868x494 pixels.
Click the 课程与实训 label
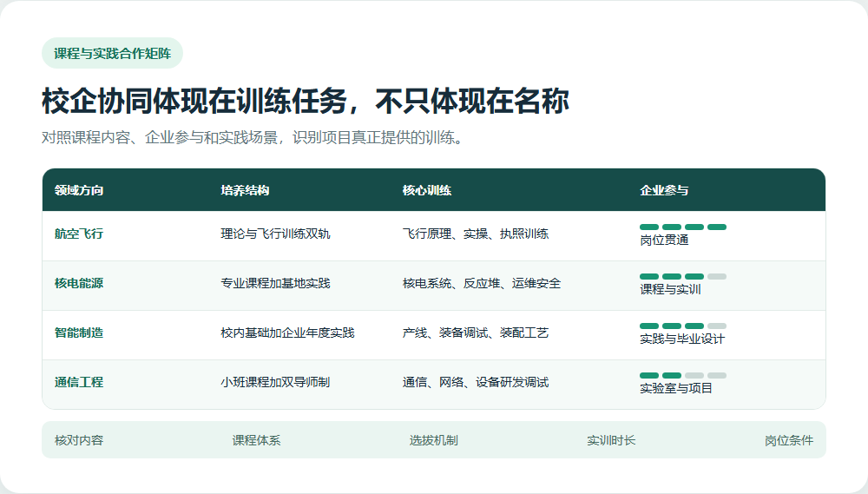(670, 289)
